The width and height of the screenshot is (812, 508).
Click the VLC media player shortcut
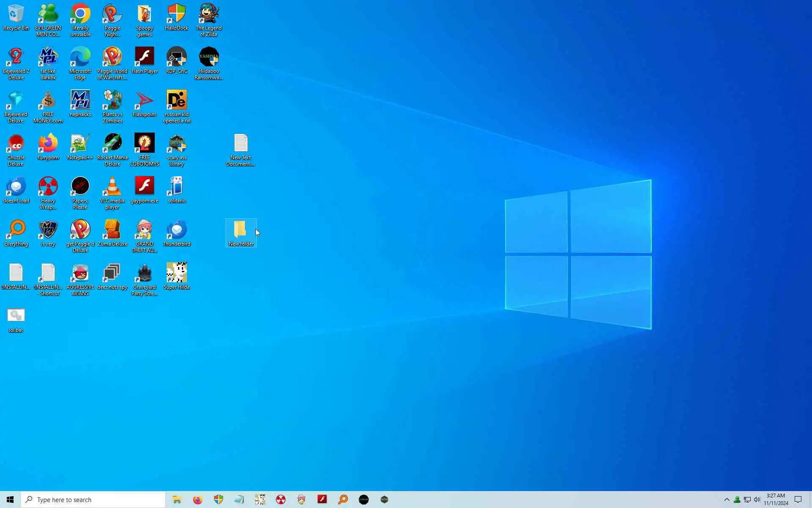112,187
